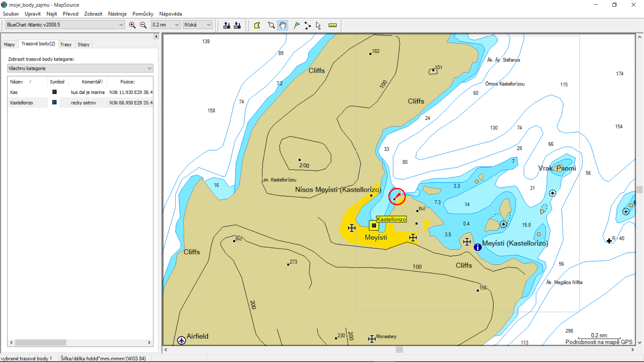Collapse the left panel with arrow button

click(x=156, y=36)
